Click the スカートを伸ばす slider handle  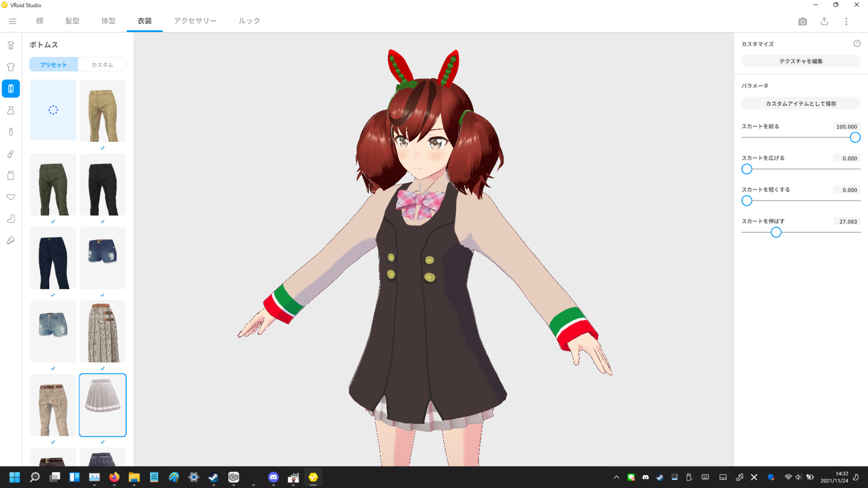click(x=776, y=232)
